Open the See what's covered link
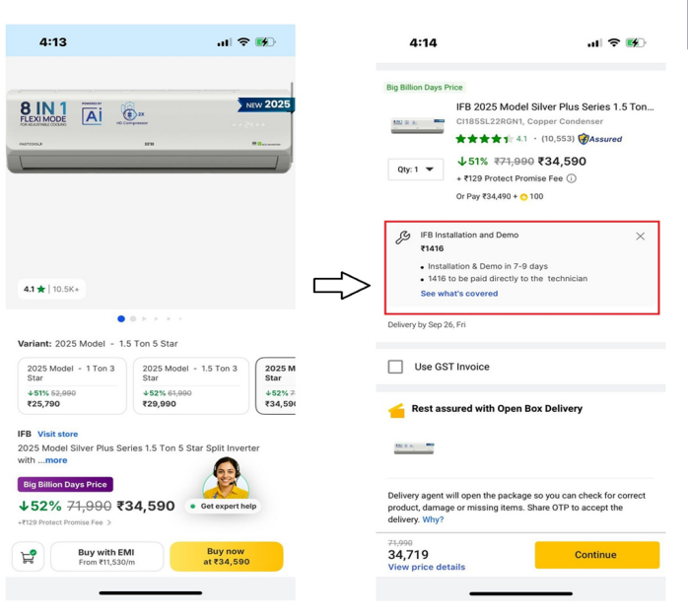Image resolution: width=688 pixels, height=616 pixels. pyautogui.click(x=458, y=294)
